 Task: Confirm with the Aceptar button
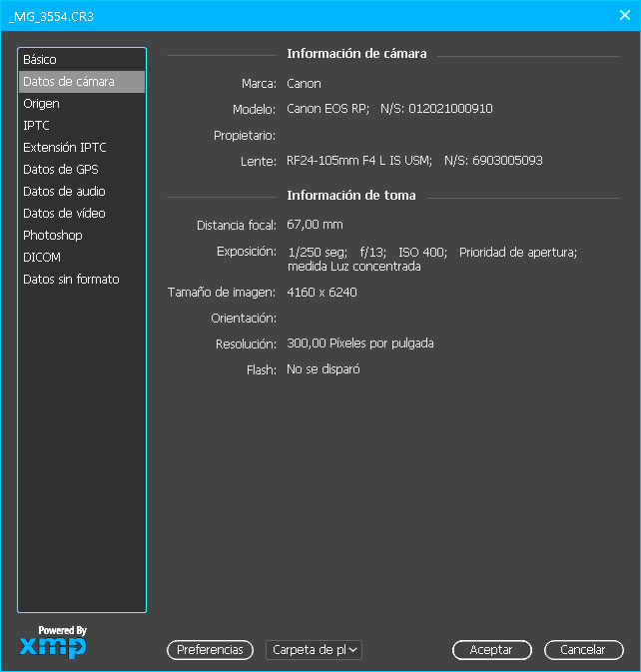click(x=492, y=650)
